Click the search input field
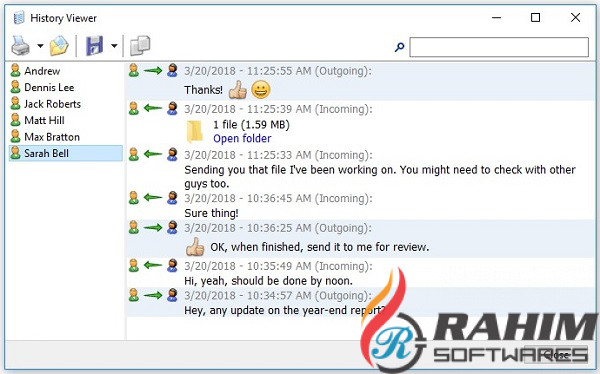Viewport: 600px width, 374px height. [x=499, y=47]
